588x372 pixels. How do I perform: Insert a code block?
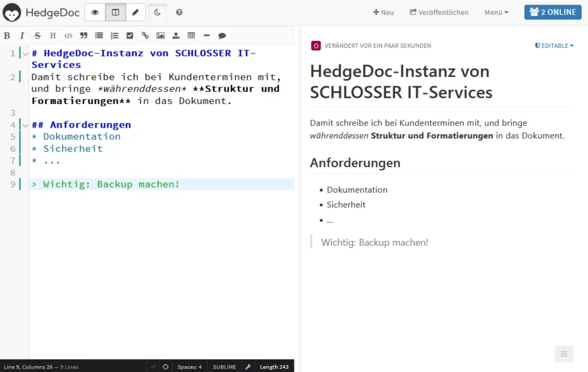click(x=68, y=36)
